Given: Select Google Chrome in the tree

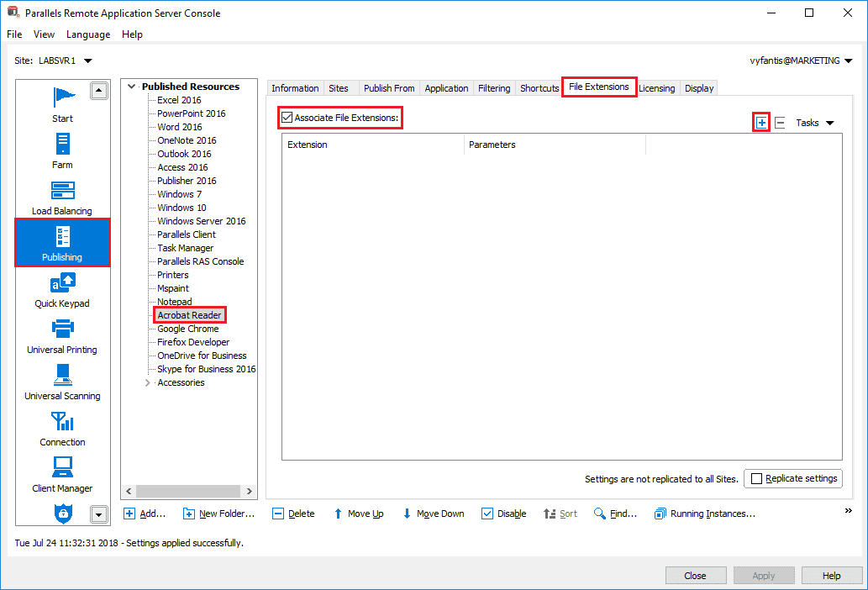Looking at the screenshot, I should pyautogui.click(x=188, y=329).
